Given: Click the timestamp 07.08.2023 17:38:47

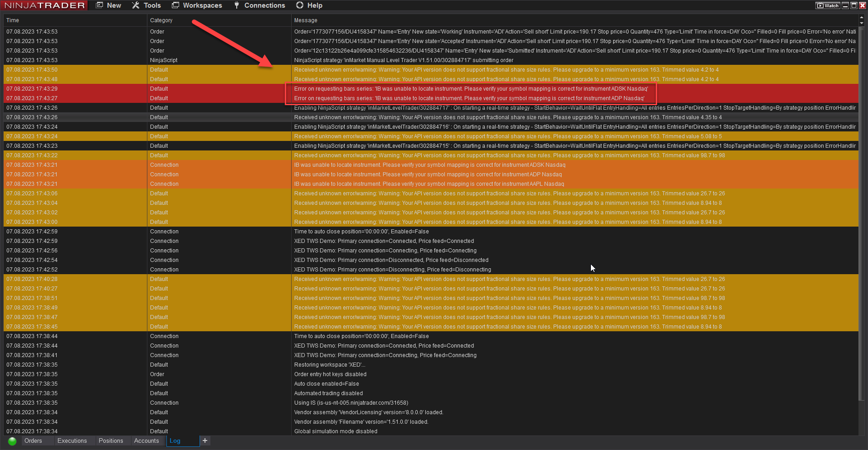Looking at the screenshot, I should [32, 317].
